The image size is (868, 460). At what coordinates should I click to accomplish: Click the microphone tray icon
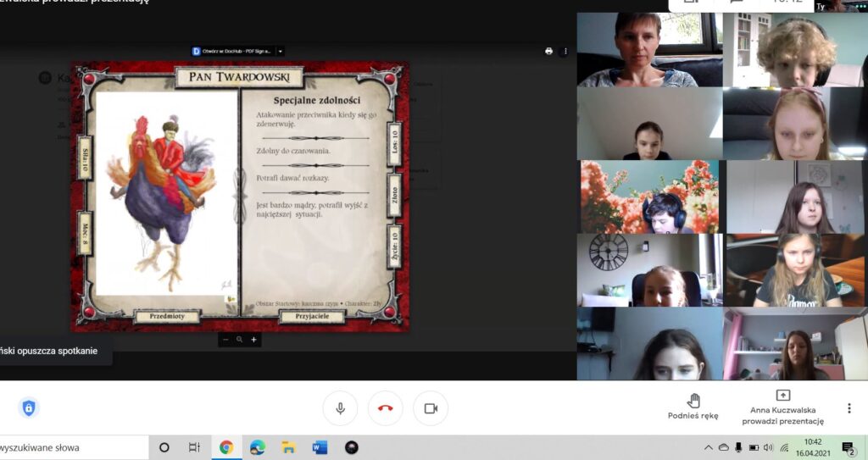click(x=738, y=447)
